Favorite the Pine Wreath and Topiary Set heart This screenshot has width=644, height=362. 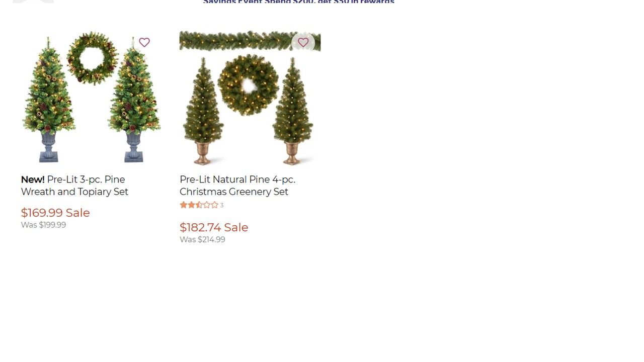144,43
